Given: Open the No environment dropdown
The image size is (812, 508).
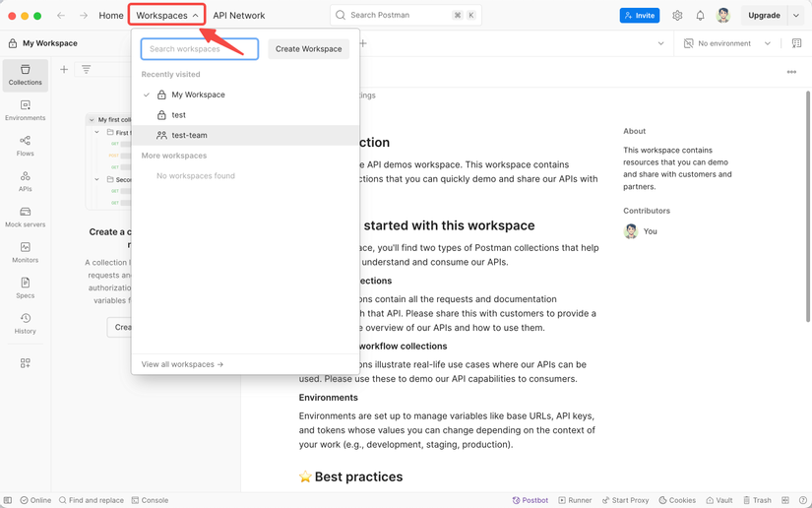Looking at the screenshot, I should [727, 43].
